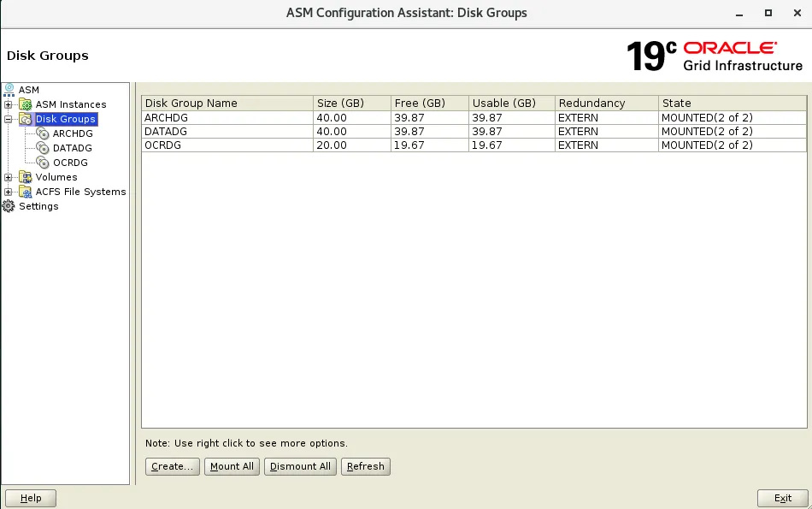Click the Disk Group Name column header
Image resolution: width=812 pixels, height=509 pixels.
(227, 104)
